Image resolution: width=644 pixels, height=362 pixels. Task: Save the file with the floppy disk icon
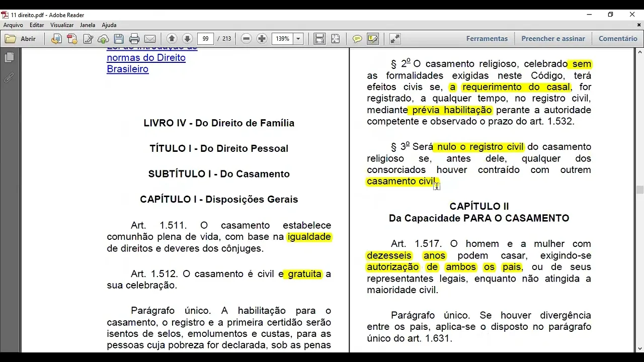(x=119, y=39)
